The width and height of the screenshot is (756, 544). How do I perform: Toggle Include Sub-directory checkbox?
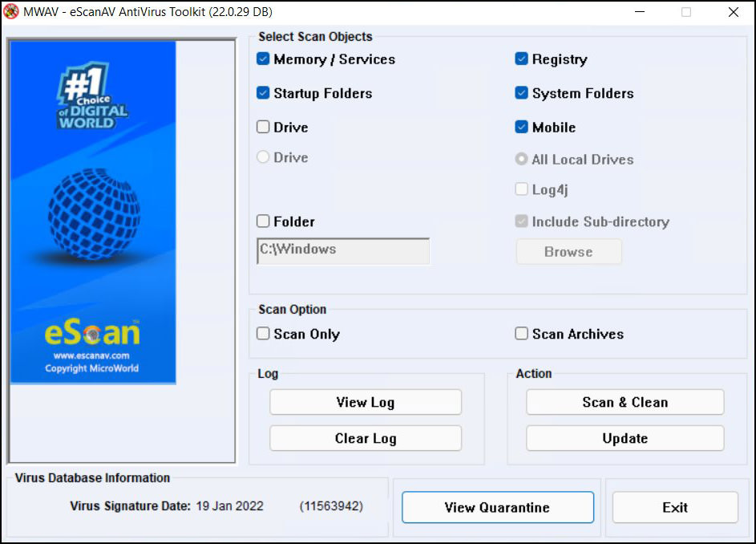pyautogui.click(x=521, y=221)
